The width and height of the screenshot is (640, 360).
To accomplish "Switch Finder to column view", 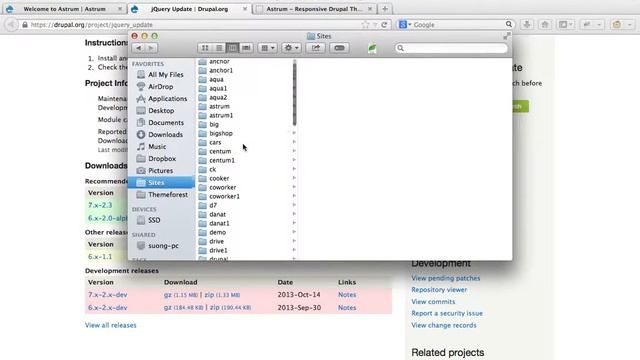I will pos(232,48).
